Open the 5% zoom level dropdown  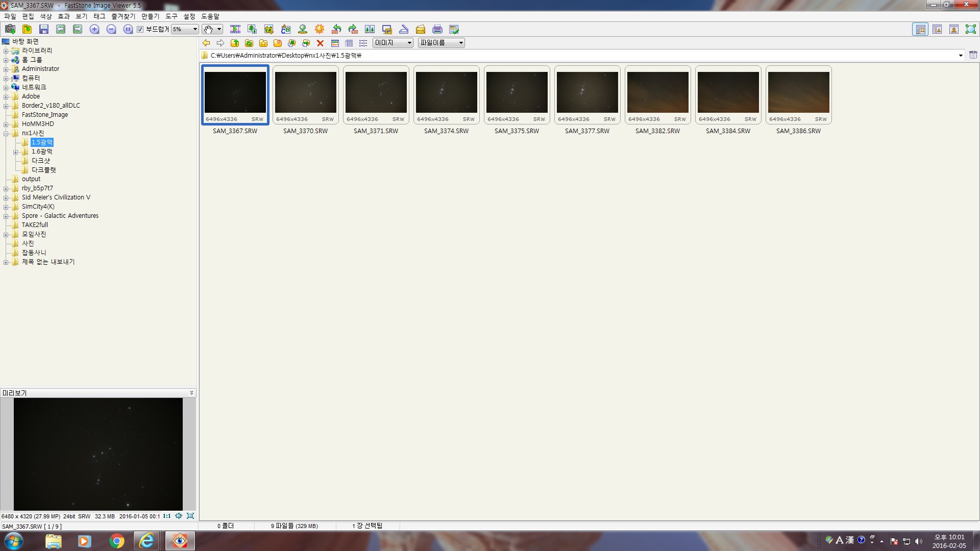[195, 29]
